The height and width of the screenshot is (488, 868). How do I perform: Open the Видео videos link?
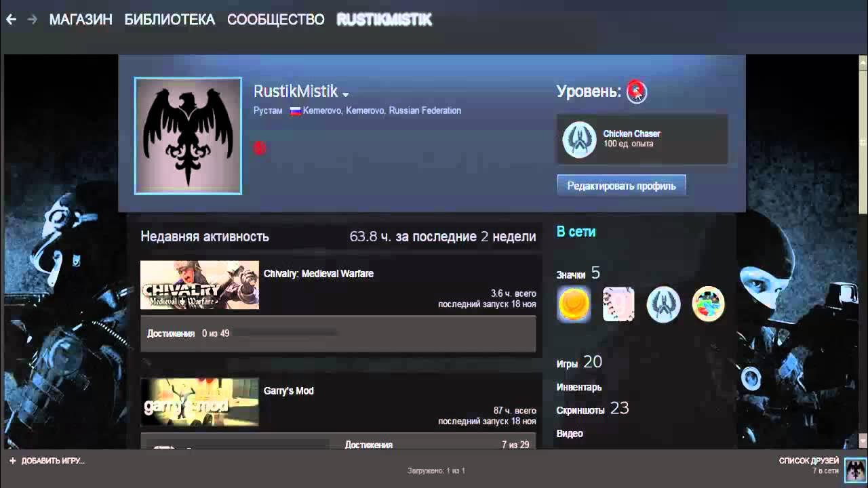pyautogui.click(x=570, y=434)
